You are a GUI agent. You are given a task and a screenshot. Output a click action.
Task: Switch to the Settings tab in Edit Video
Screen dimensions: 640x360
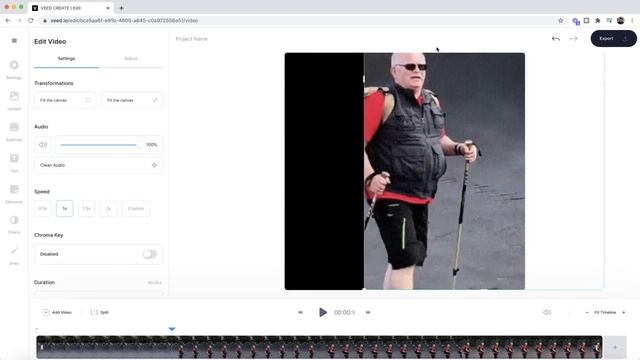click(66, 59)
